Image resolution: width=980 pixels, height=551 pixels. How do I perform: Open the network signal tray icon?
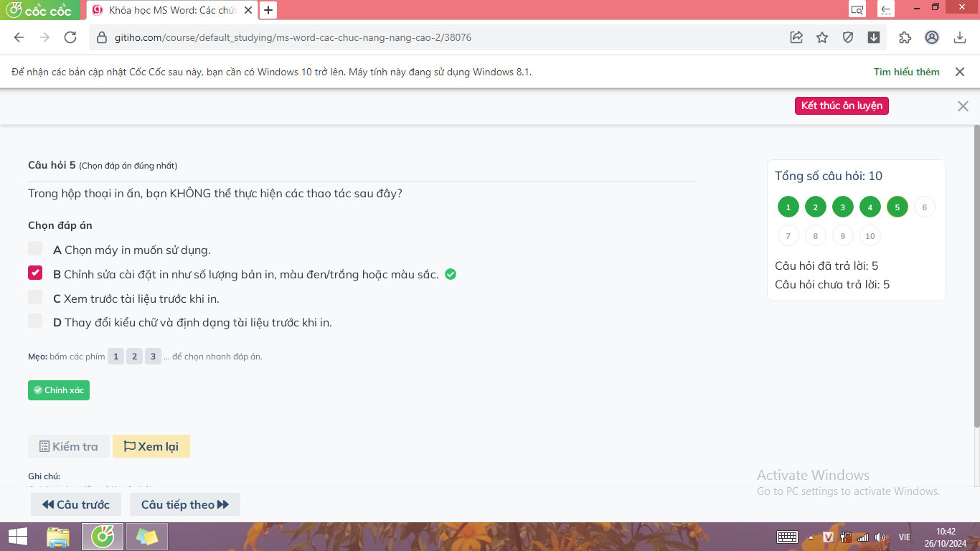(x=862, y=537)
